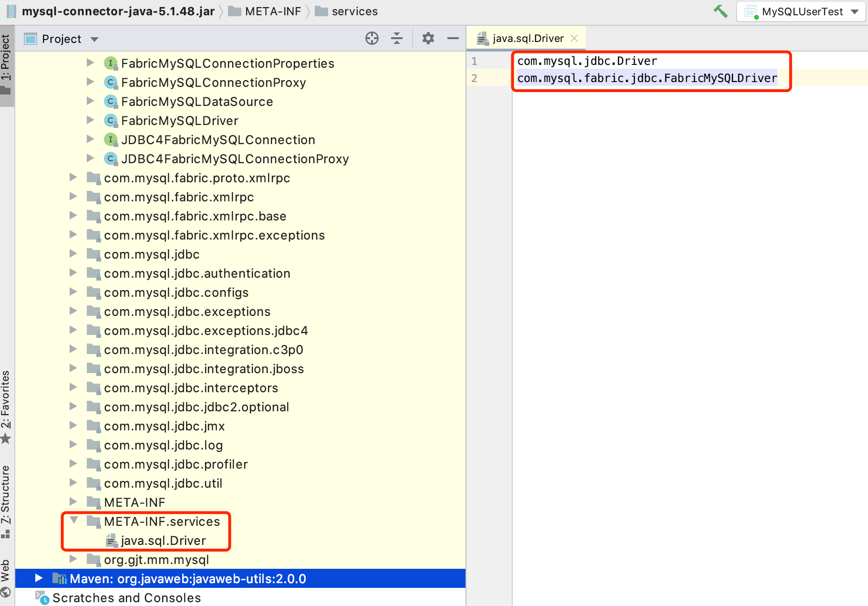Expand FabricMySQLDataSource class node
The image size is (868, 606).
point(90,101)
